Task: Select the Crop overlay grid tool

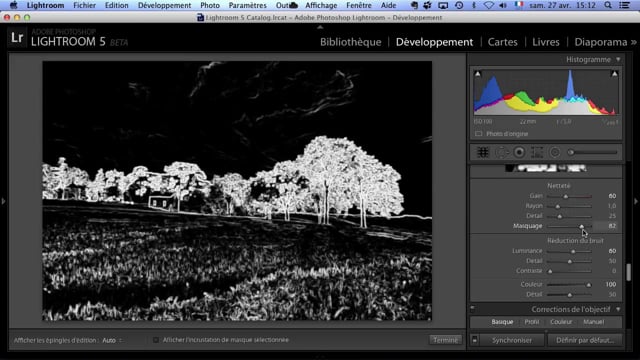Action: pyautogui.click(x=483, y=152)
